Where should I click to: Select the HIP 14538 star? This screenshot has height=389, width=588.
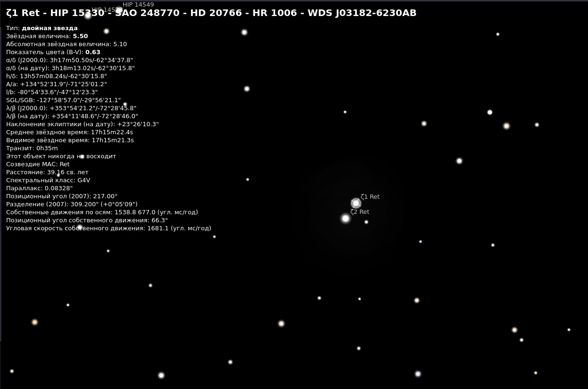(x=88, y=16)
